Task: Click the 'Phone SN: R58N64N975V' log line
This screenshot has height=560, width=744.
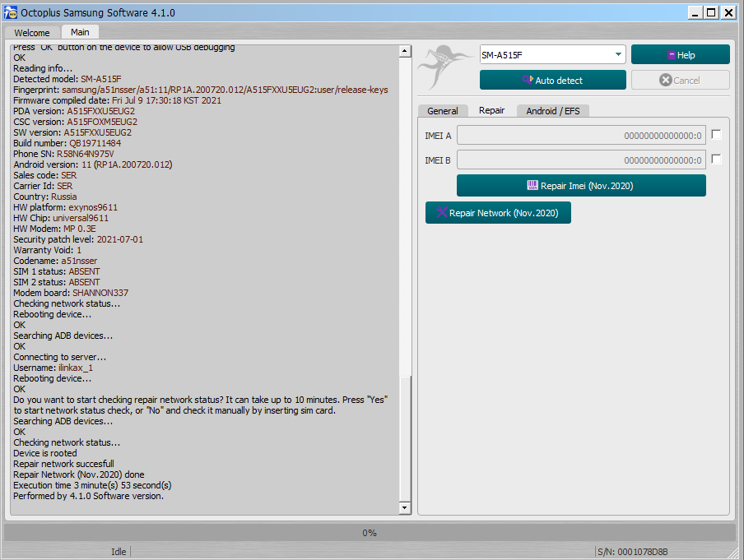Action: coord(63,154)
